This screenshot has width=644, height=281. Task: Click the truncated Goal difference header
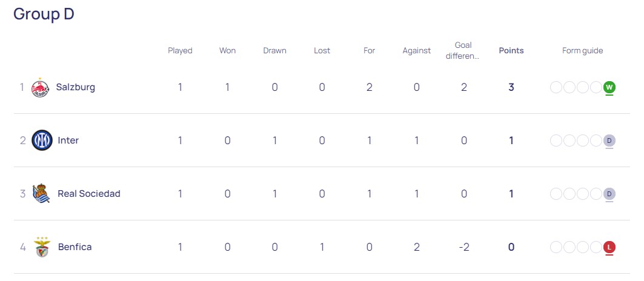[463, 50]
